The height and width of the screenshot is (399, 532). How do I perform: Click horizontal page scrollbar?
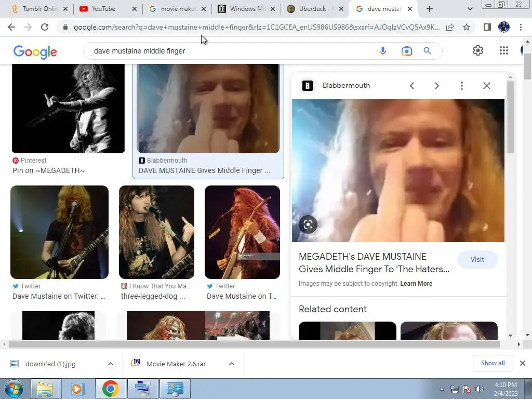254,344
